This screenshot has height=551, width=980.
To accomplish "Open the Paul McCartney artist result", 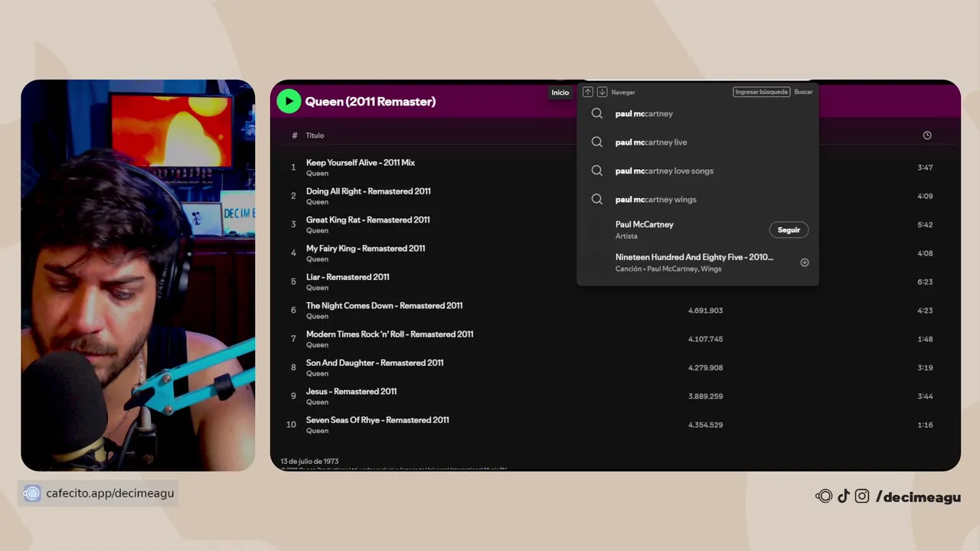I will click(697, 230).
